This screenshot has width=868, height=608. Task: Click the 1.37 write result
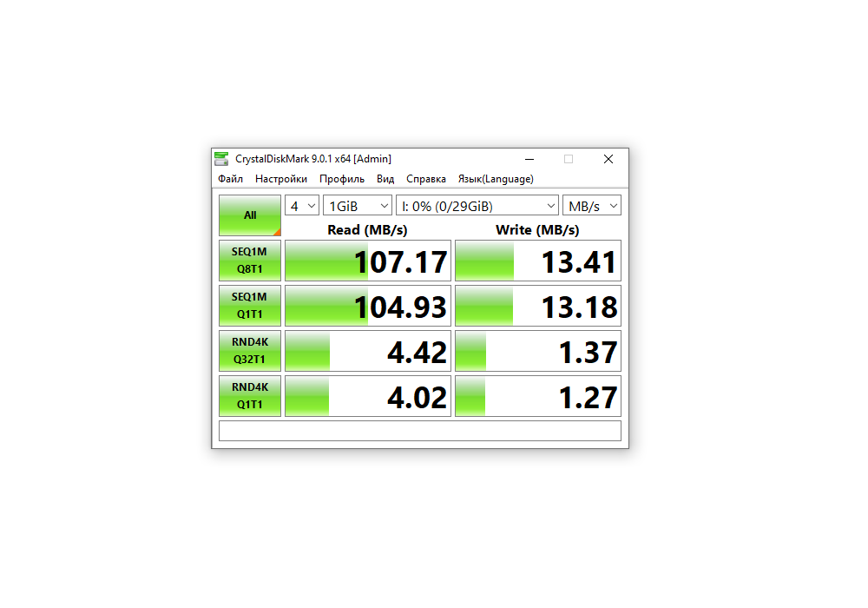tap(538, 351)
